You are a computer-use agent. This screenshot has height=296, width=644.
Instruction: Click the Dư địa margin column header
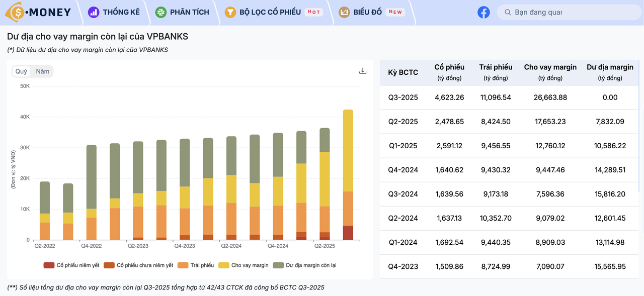coord(610,72)
